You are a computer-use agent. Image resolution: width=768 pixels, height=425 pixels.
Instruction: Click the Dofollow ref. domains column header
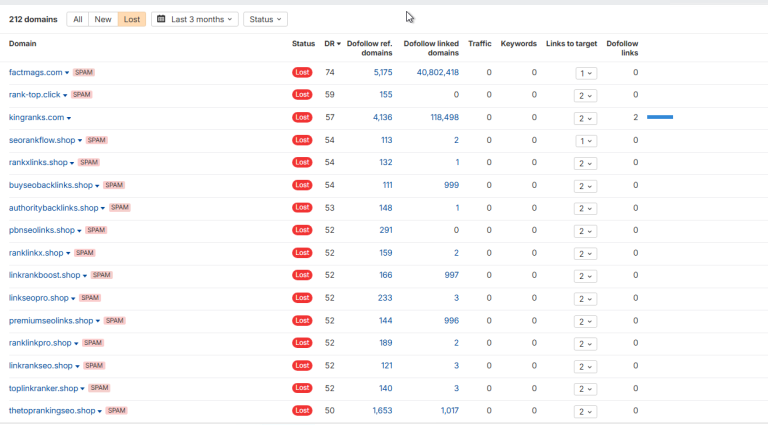pos(370,48)
